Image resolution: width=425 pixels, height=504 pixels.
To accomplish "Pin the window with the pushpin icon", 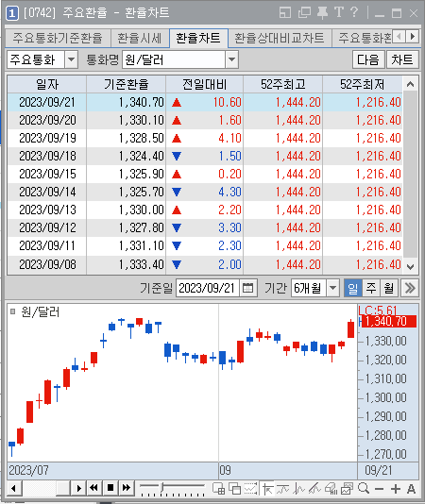I will pyautogui.click(x=322, y=13).
